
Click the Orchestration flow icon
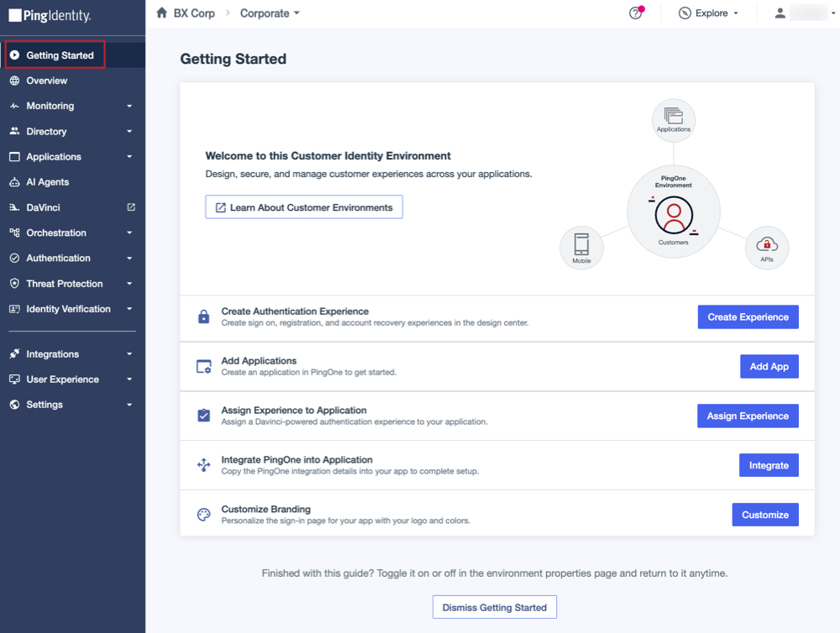pos(14,233)
